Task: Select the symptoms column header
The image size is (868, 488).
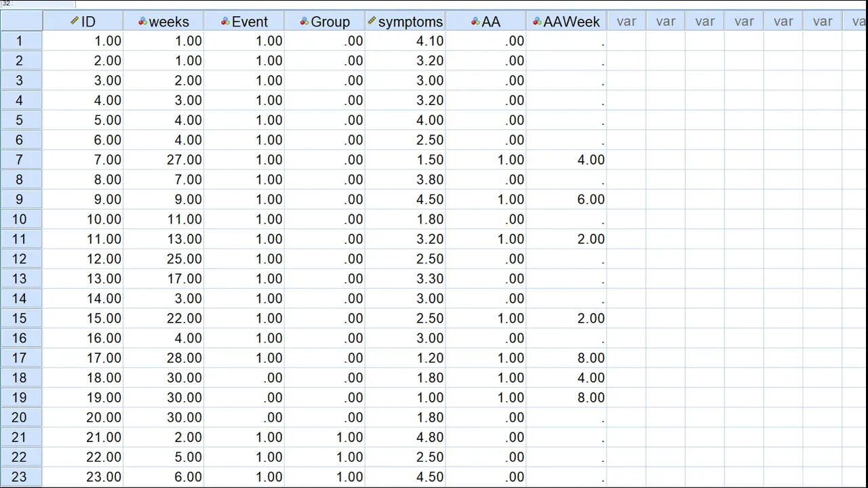Action: pos(406,22)
